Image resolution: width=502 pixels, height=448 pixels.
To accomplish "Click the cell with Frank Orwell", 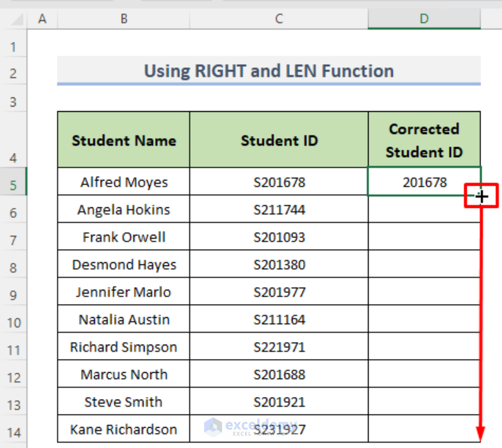I will coord(124,237).
